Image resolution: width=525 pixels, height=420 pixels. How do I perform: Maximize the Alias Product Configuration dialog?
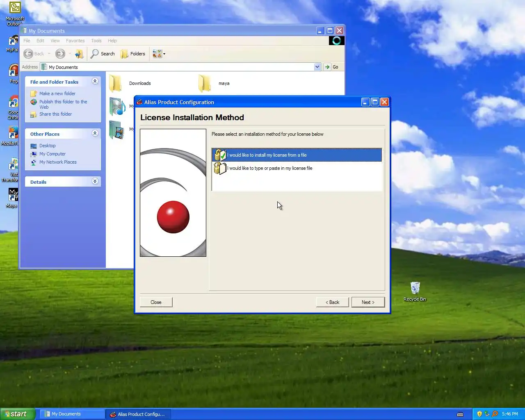375,102
